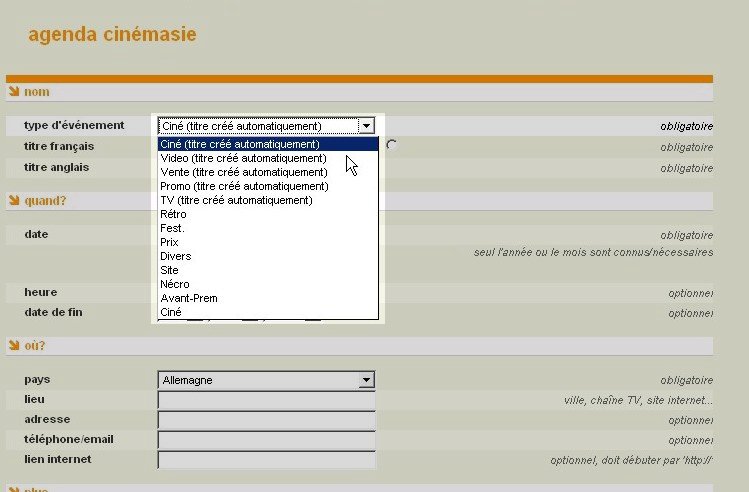Select the radio button right of titre français
The image size is (749, 492).
(391, 145)
